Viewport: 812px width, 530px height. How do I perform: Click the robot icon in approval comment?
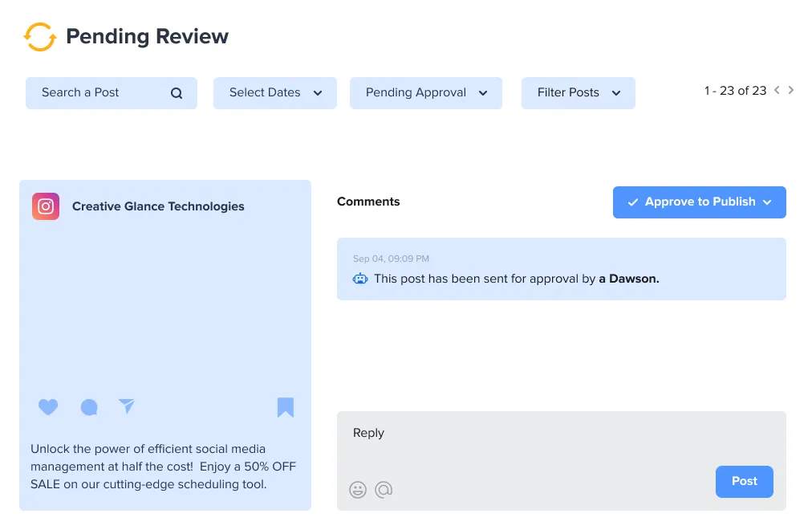360,279
